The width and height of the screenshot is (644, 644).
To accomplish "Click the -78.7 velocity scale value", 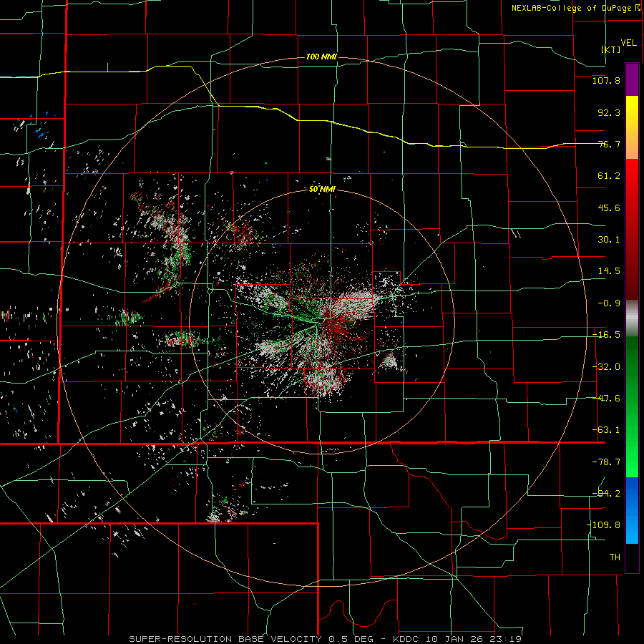I will point(606,462).
